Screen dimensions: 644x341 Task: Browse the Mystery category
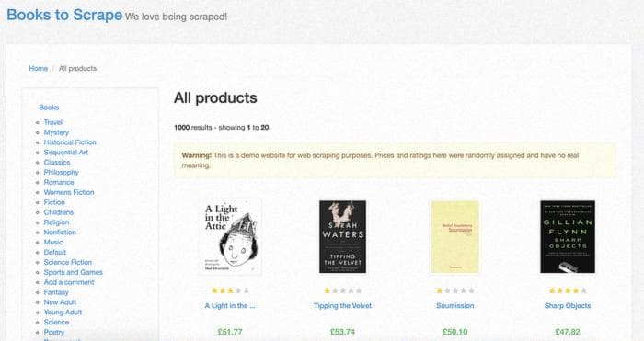coord(56,132)
